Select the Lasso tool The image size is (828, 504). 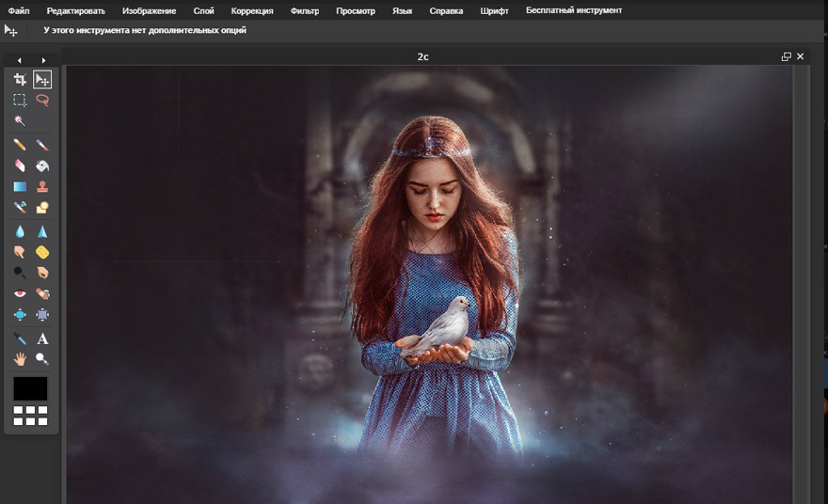click(x=42, y=100)
